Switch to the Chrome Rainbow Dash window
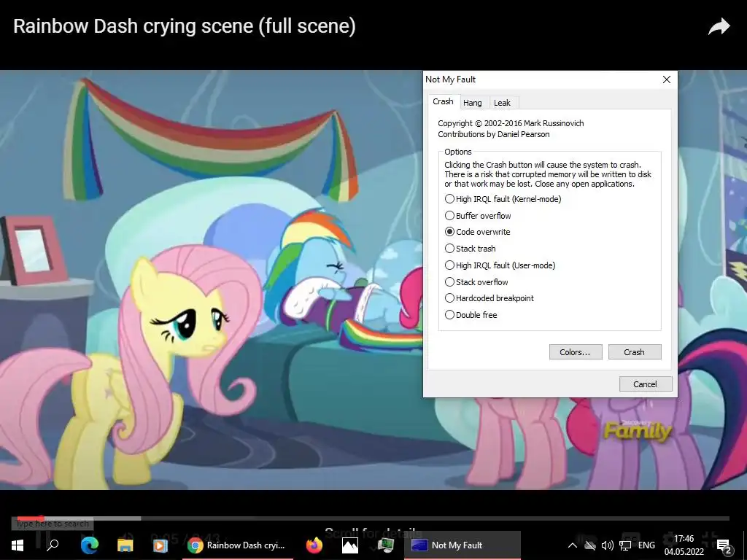747x560 pixels. [237, 545]
